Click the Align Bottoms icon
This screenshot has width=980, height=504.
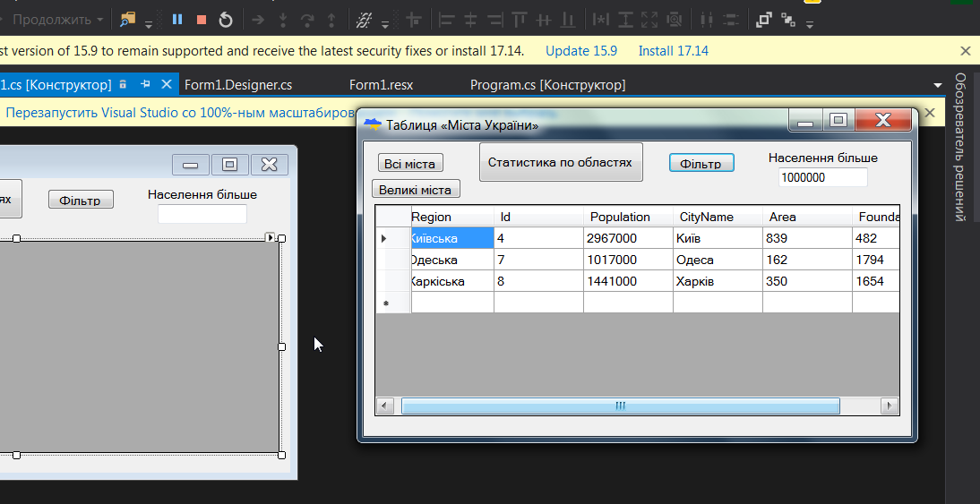pos(568,20)
